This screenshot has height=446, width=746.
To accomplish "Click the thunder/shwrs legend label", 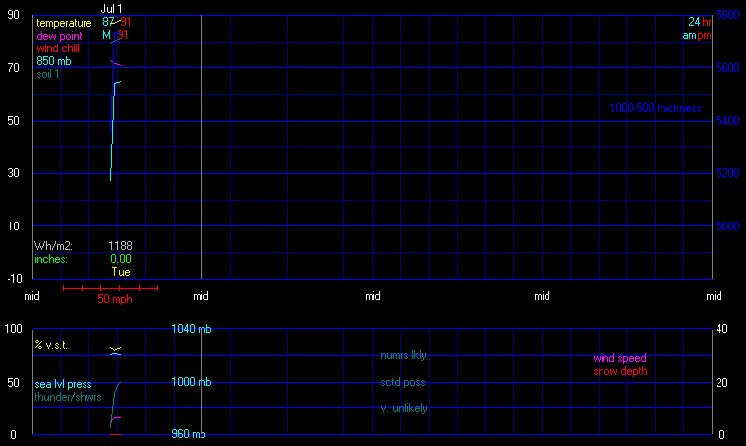I will (x=68, y=397).
